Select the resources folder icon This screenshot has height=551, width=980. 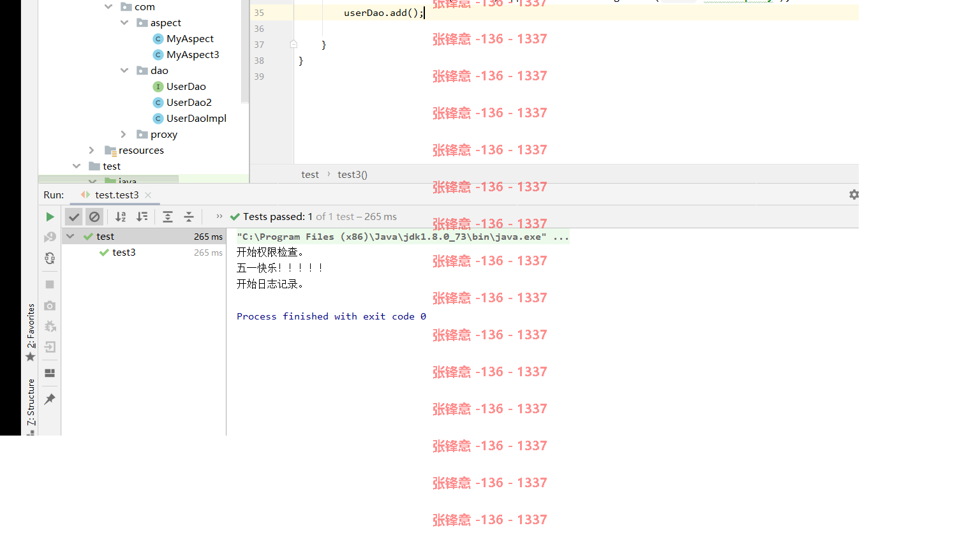point(110,151)
